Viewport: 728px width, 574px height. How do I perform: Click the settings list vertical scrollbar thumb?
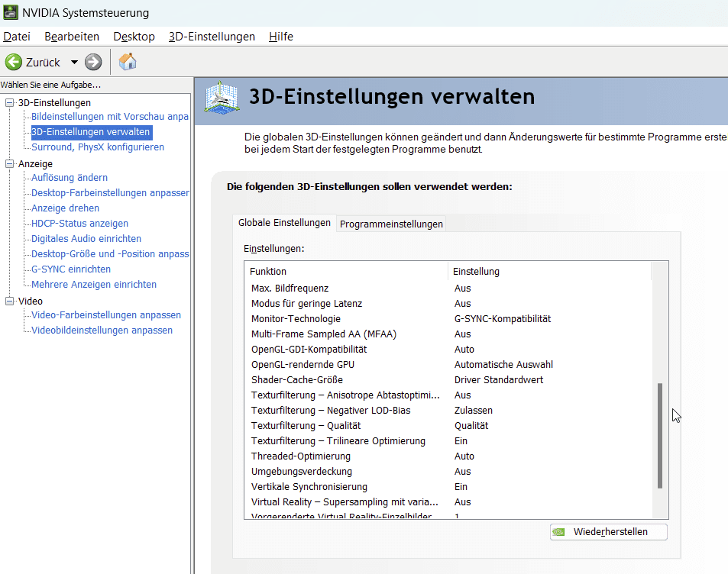coord(660,436)
